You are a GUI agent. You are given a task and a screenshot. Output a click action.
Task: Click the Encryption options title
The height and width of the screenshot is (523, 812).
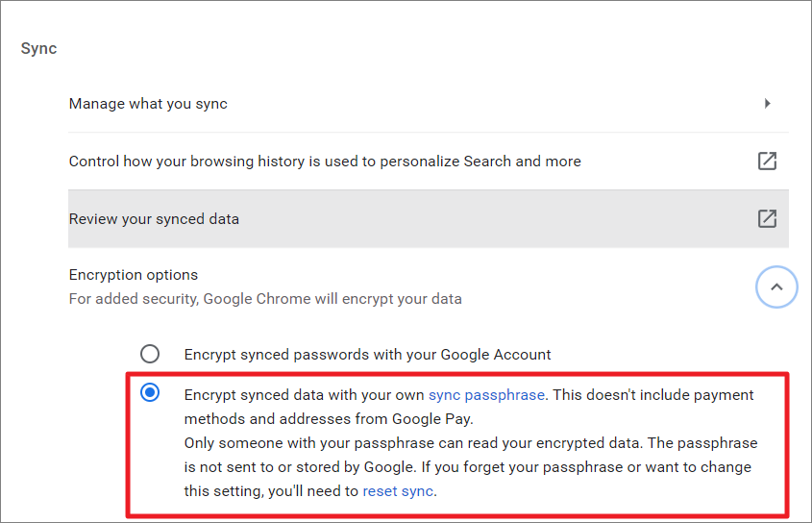click(134, 275)
